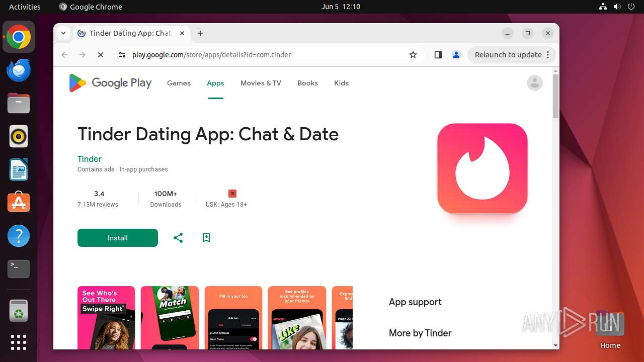Open the clock and calendar panel
The width and height of the screenshot is (644, 362).
[x=341, y=7]
